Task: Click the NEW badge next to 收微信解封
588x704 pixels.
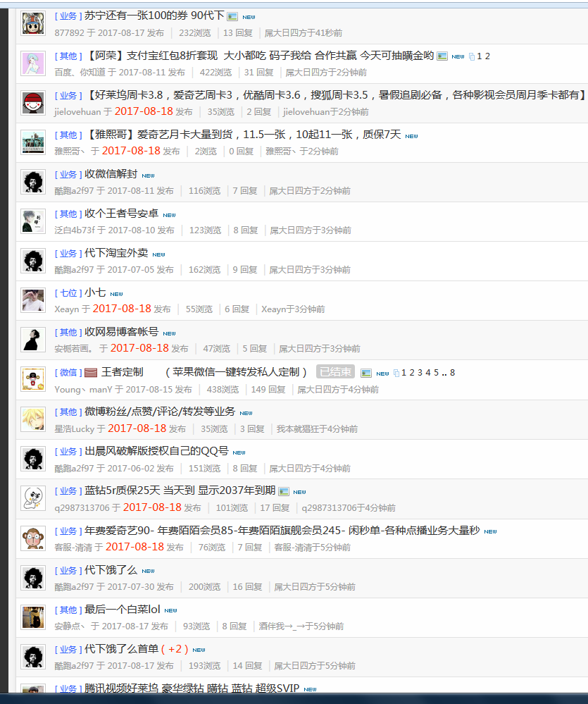Action: click(148, 176)
